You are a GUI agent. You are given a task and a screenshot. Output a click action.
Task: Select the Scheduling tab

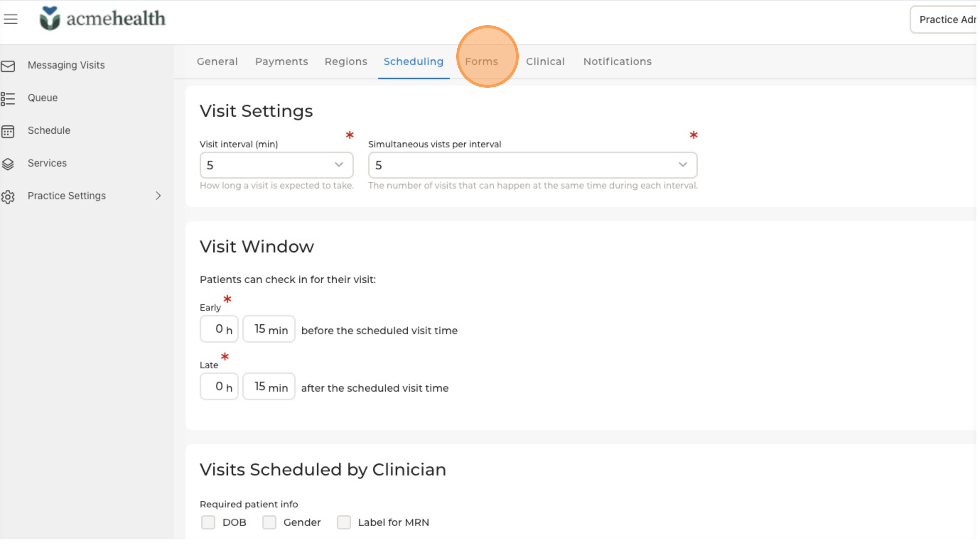pos(414,61)
